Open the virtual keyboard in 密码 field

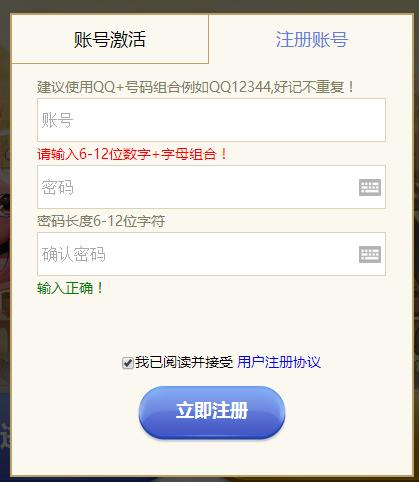(x=370, y=187)
